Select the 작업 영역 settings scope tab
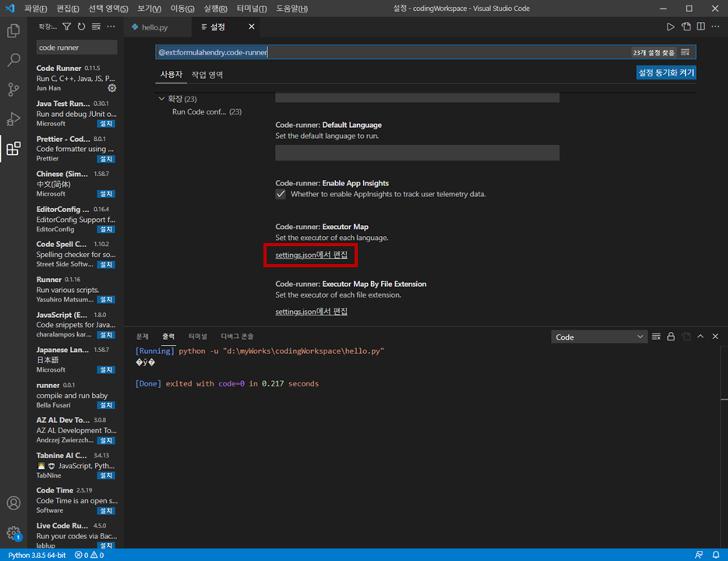The height and width of the screenshot is (561, 728). (207, 75)
